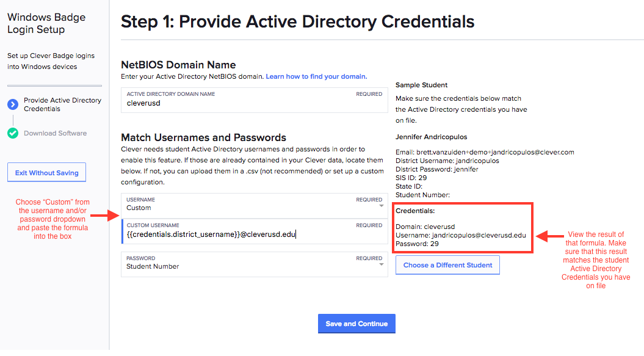
Task: Click Choose a Different Student
Action: click(447, 265)
